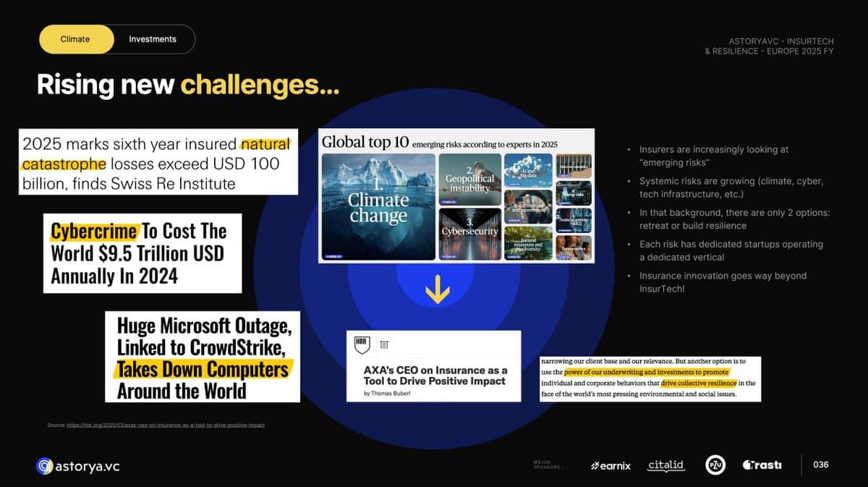Click the read-time badge on Climate change tile
This screenshot has width=868, height=487.
coord(333,255)
